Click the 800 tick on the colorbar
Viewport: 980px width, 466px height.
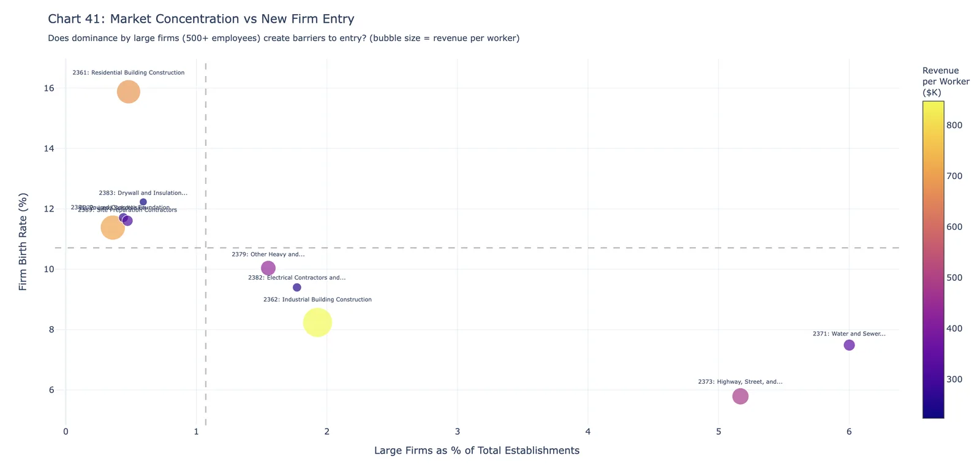(954, 125)
